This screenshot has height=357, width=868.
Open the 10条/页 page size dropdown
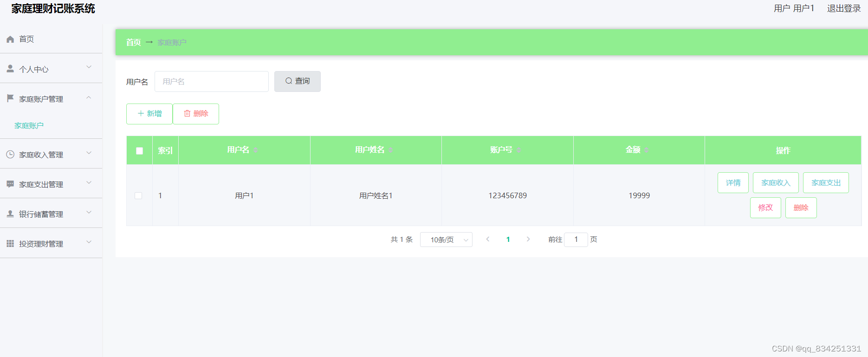tap(446, 240)
